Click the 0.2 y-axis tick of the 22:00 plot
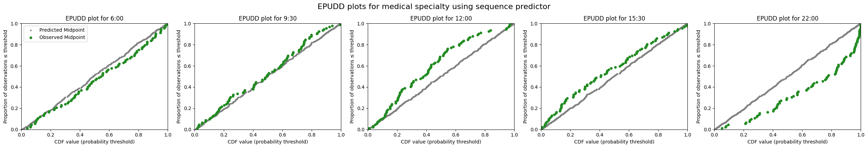Image resolution: width=868 pixels, height=148 pixels. click(708, 108)
